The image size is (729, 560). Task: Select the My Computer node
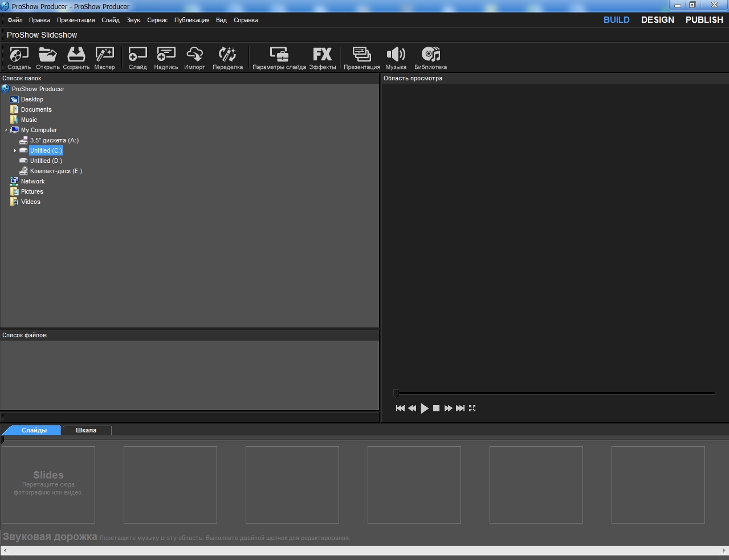(x=39, y=130)
